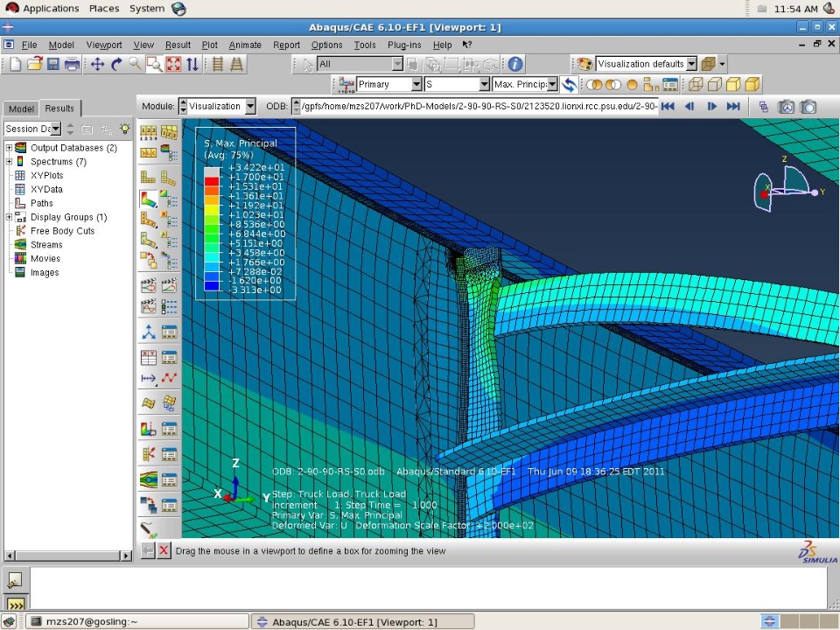Step to the previous frame
840x630 pixels.
(689, 107)
